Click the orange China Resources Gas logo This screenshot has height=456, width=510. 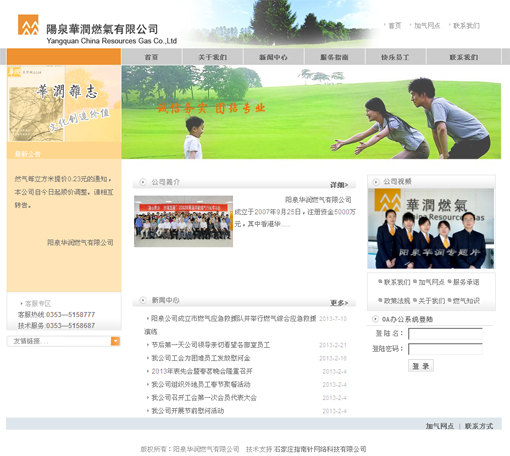(x=28, y=25)
